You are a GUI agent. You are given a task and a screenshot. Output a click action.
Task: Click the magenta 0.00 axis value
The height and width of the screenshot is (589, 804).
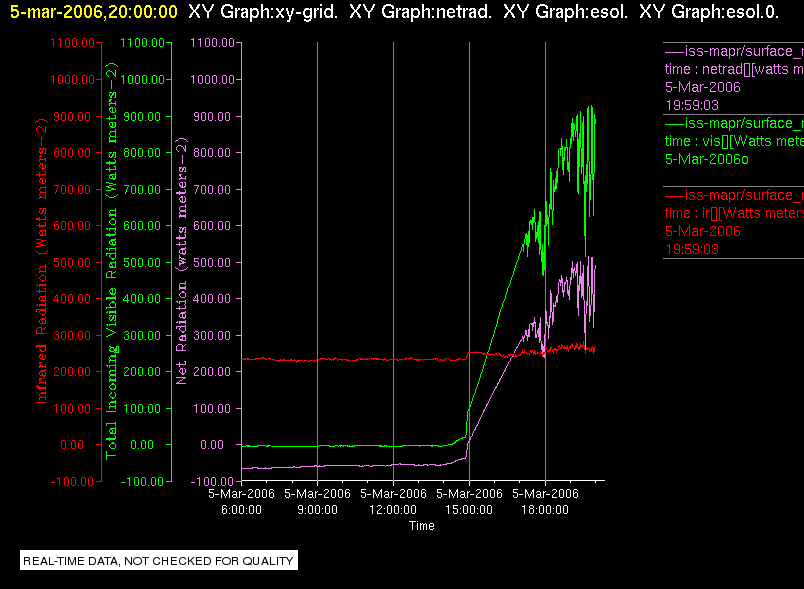pyautogui.click(x=212, y=444)
